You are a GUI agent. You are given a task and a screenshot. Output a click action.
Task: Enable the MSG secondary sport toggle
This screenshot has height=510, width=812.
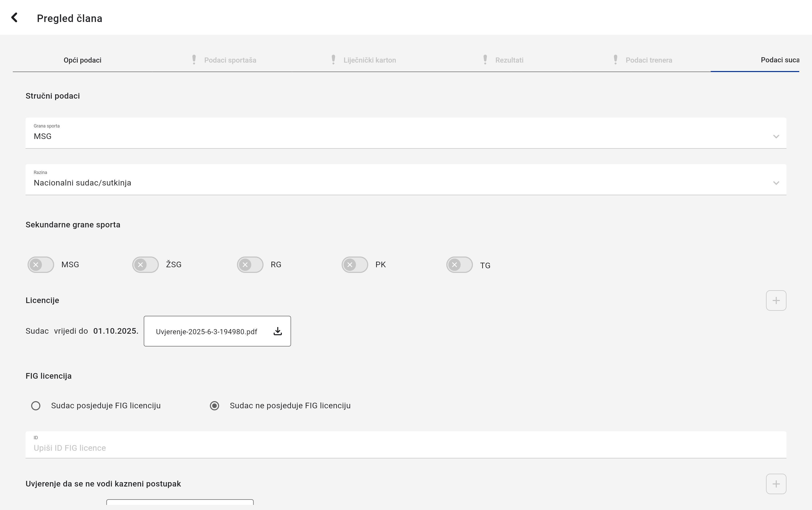[41, 265]
